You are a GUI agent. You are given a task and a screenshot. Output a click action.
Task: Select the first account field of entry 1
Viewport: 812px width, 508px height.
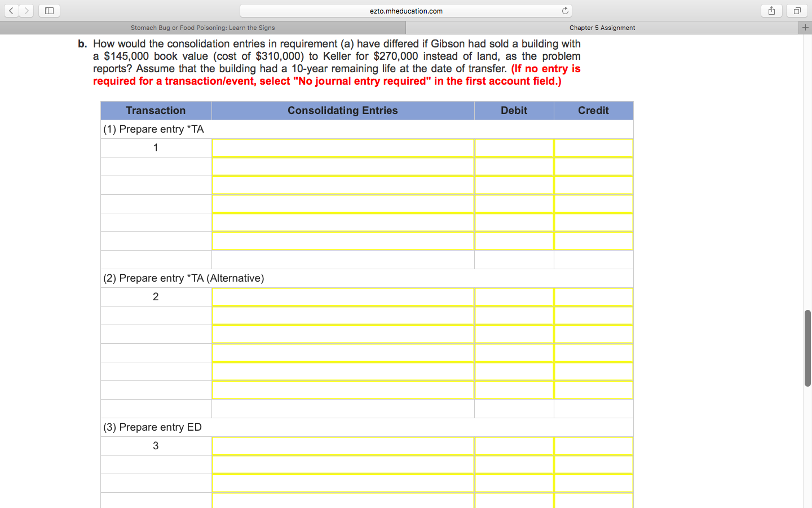coord(343,148)
